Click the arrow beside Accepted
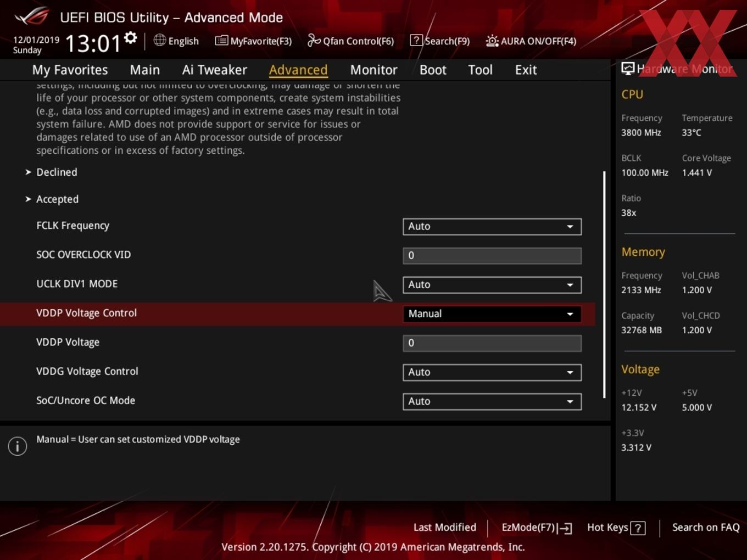This screenshot has width=747, height=560. coord(28,199)
